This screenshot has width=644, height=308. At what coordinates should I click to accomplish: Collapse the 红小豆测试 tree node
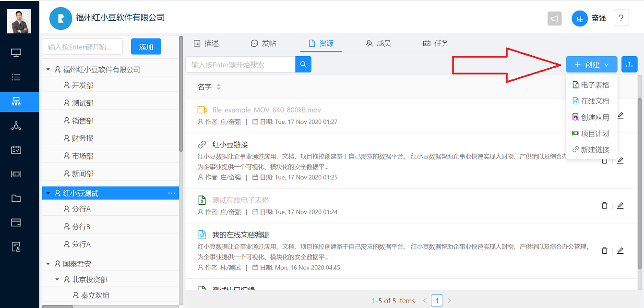tap(48, 194)
